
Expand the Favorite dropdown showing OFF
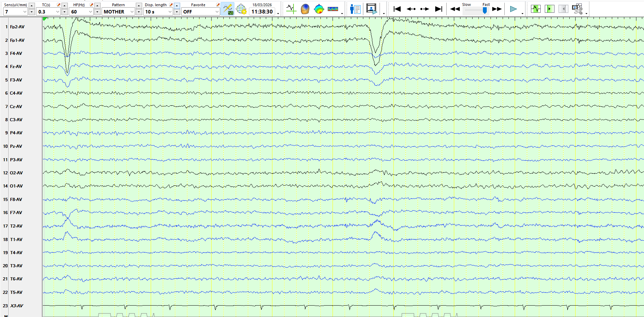point(217,12)
